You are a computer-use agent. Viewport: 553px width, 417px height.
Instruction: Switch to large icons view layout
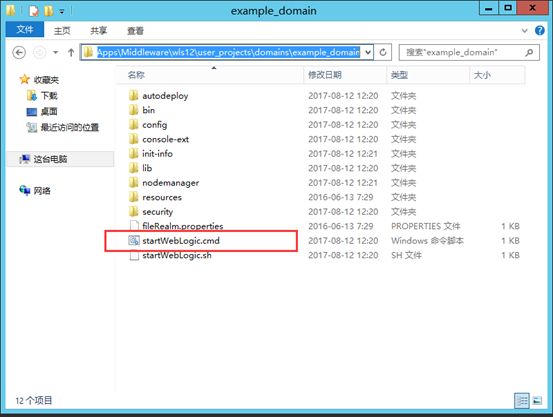pyautogui.click(x=537, y=401)
